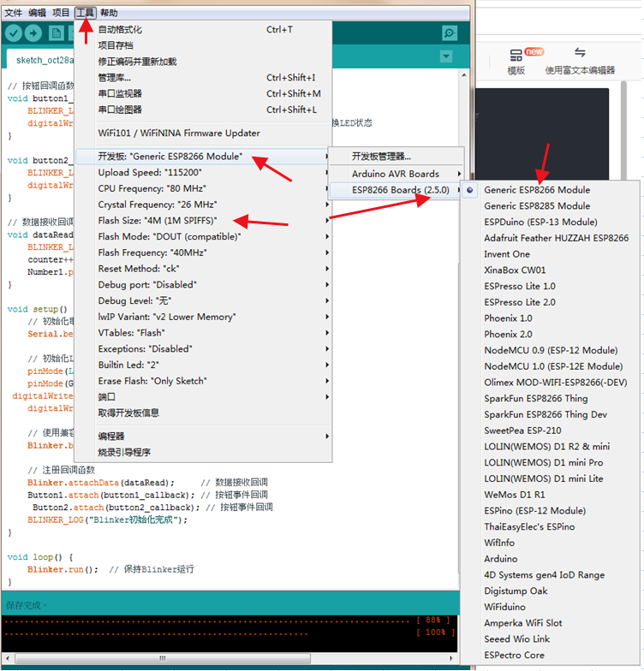The width and height of the screenshot is (644, 671).
Task: Expand VTables Flash submenu
Action: 204,333
